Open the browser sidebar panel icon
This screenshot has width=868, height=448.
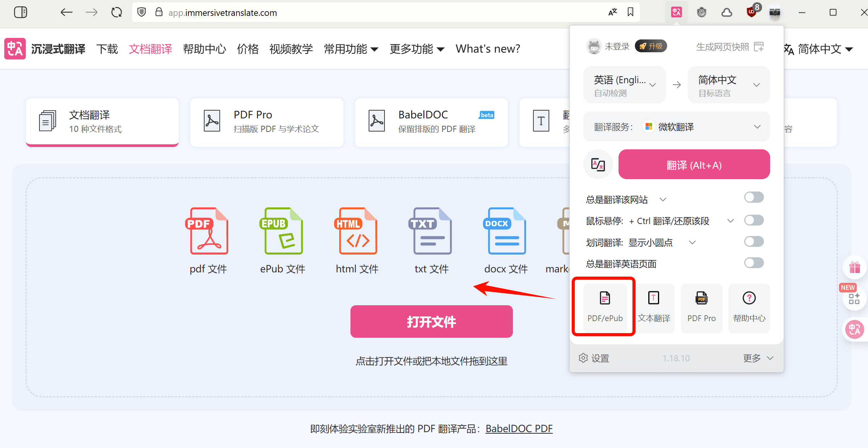[21, 12]
